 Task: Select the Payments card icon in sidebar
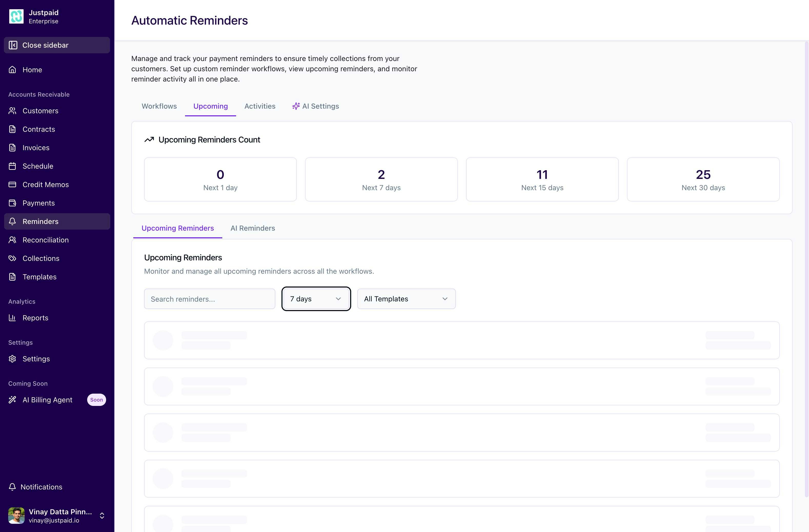pyautogui.click(x=13, y=203)
